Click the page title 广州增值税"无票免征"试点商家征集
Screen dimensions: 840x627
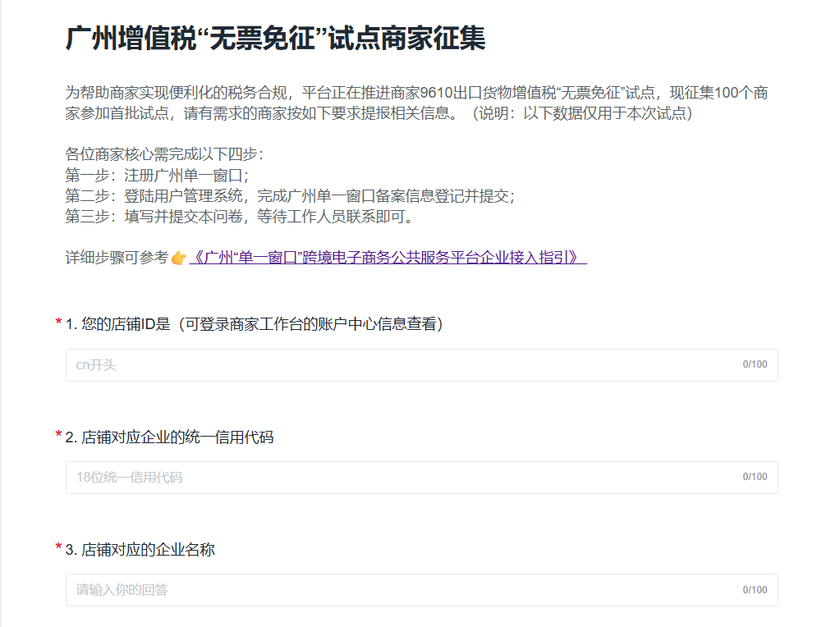(275, 39)
